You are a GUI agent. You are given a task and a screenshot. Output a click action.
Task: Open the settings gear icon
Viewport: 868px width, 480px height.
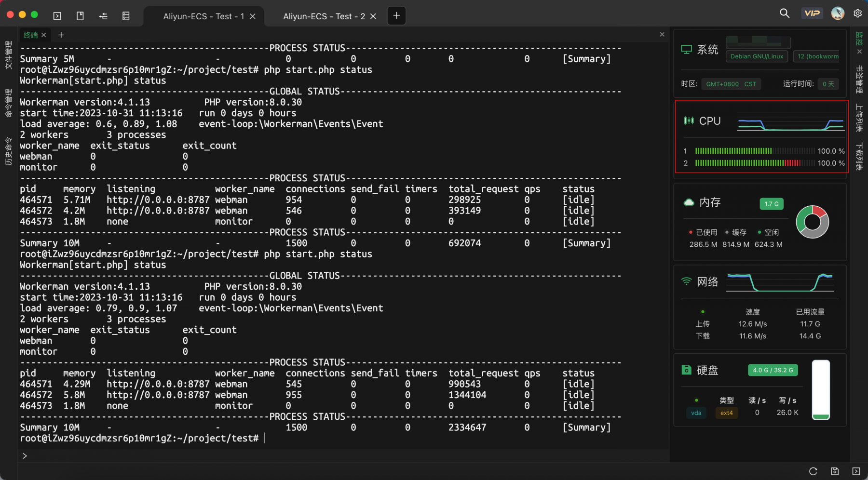click(x=858, y=13)
